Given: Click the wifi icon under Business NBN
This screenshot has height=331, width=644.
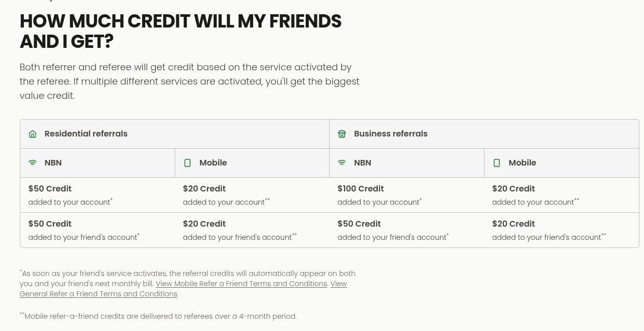Looking at the screenshot, I should (x=342, y=163).
